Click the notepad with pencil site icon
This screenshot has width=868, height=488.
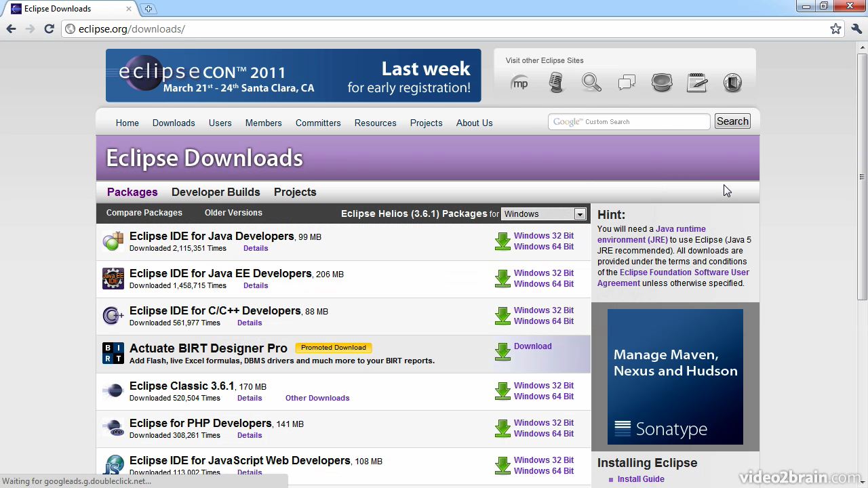point(697,83)
